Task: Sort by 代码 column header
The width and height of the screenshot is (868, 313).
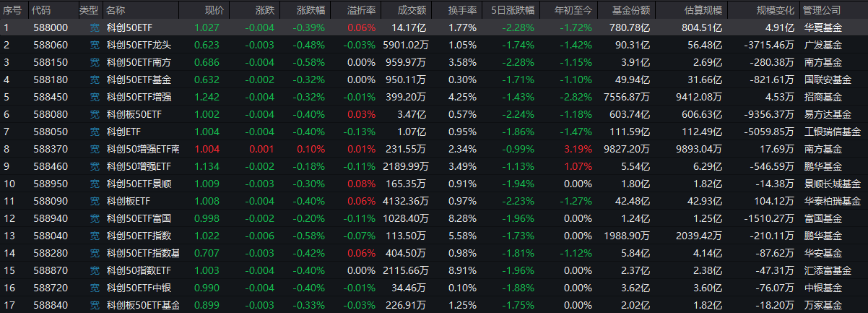Action: 42,11
